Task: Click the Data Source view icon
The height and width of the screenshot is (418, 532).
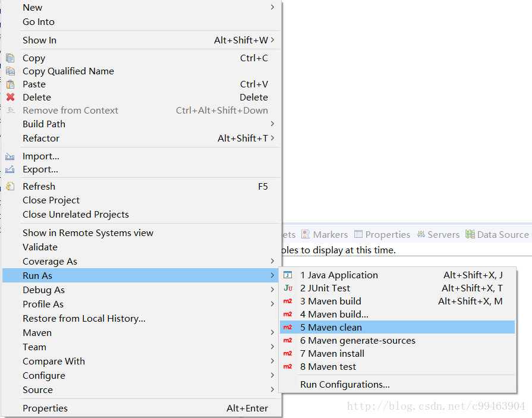Action: [470, 234]
